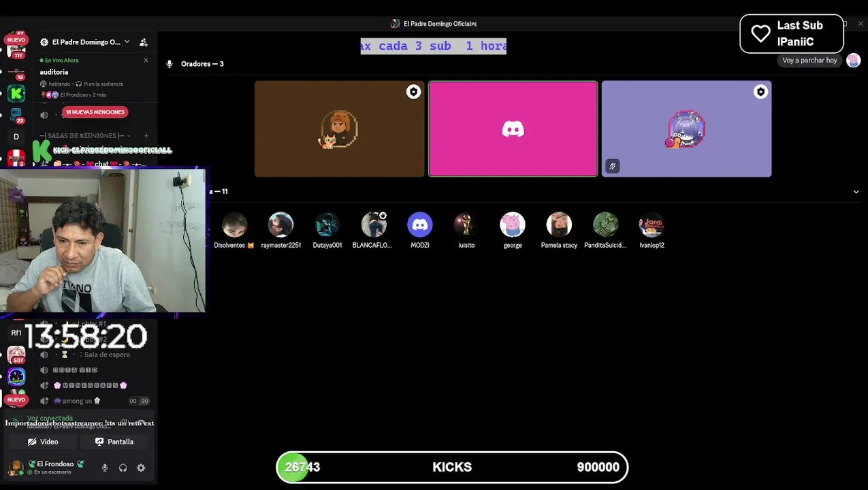Image resolution: width=868 pixels, height=490 pixels.
Task: Click MODZI audience avatar
Action: point(420,225)
